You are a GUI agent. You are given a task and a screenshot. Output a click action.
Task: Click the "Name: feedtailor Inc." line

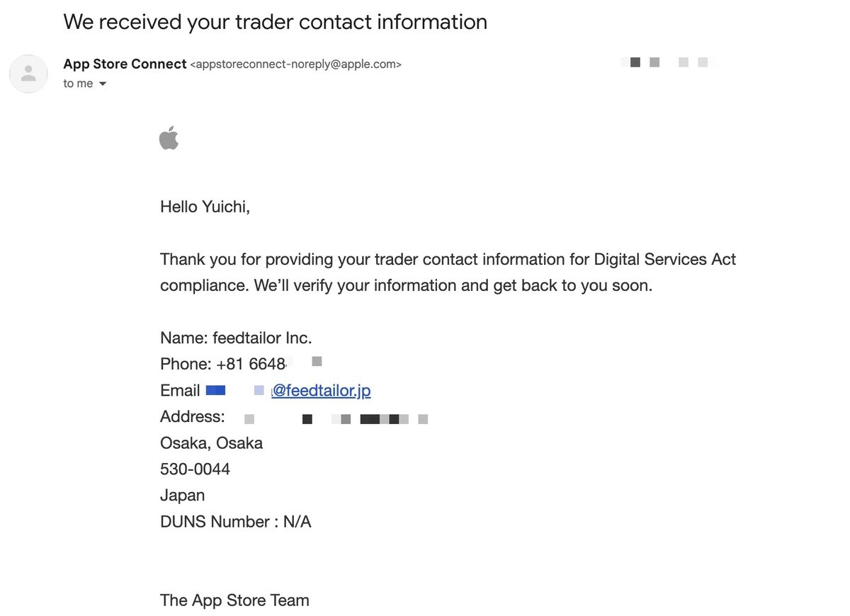point(236,338)
